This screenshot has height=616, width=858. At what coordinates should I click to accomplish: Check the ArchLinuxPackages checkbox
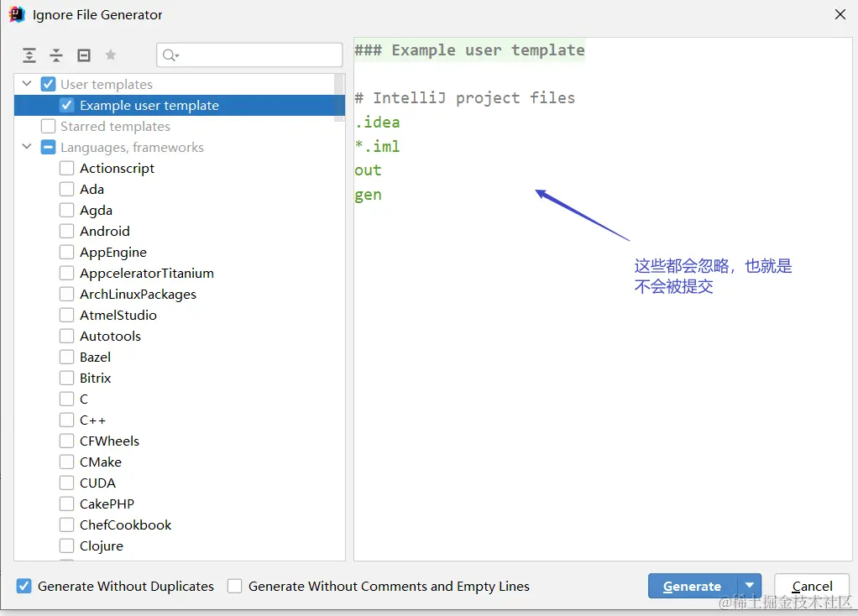coord(67,295)
